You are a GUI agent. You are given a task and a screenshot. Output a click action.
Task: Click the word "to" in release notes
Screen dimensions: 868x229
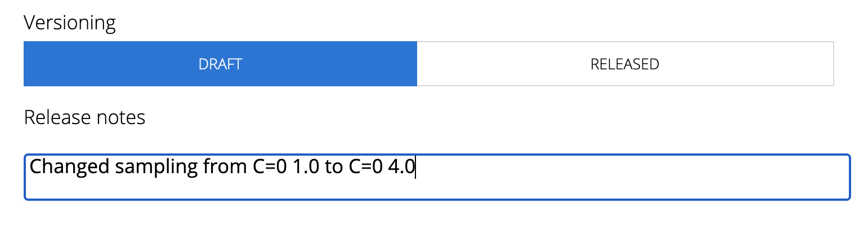point(333,167)
